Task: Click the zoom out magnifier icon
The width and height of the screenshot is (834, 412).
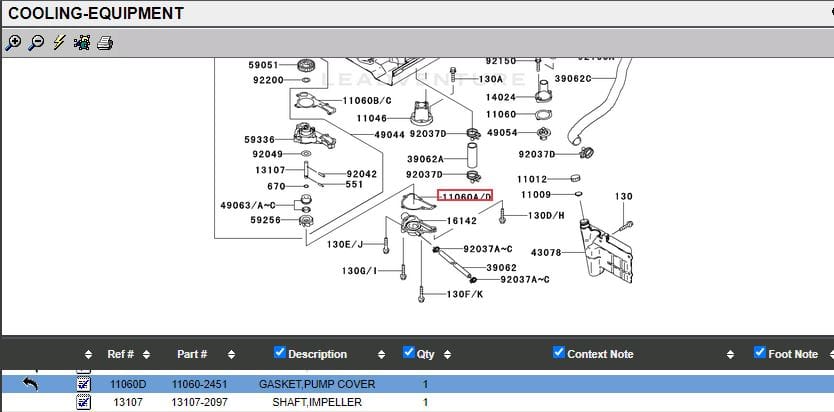Action: [36, 42]
